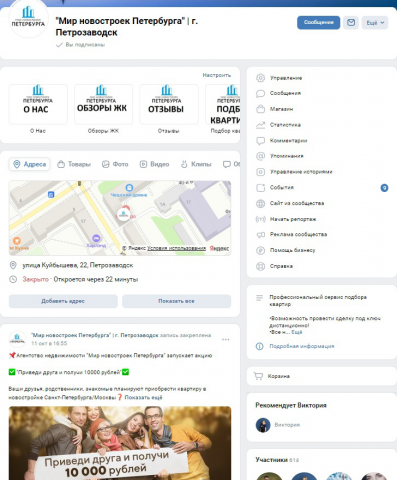Screen dimensions: 397x480
Task: Open Условия использования map link
Action: (176, 248)
